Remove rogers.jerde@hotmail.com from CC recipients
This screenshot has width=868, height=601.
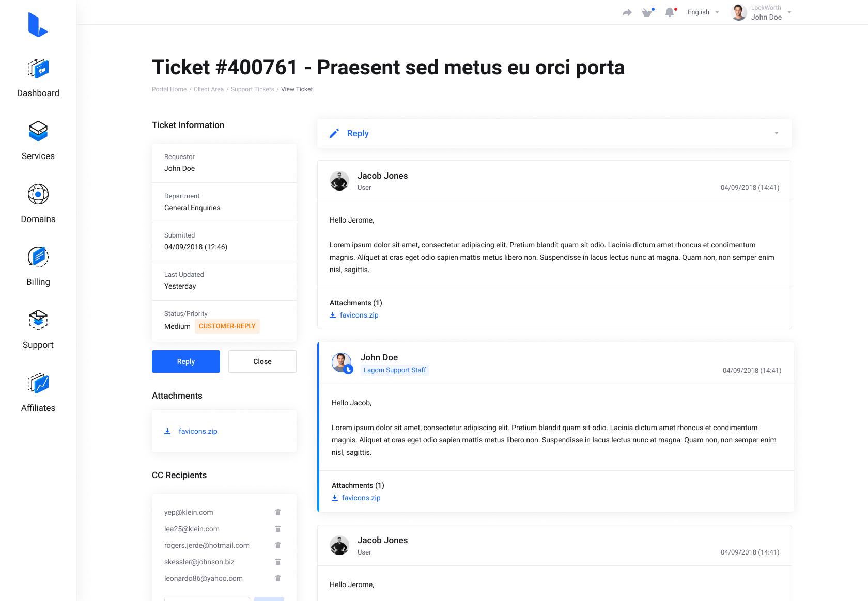coord(278,545)
